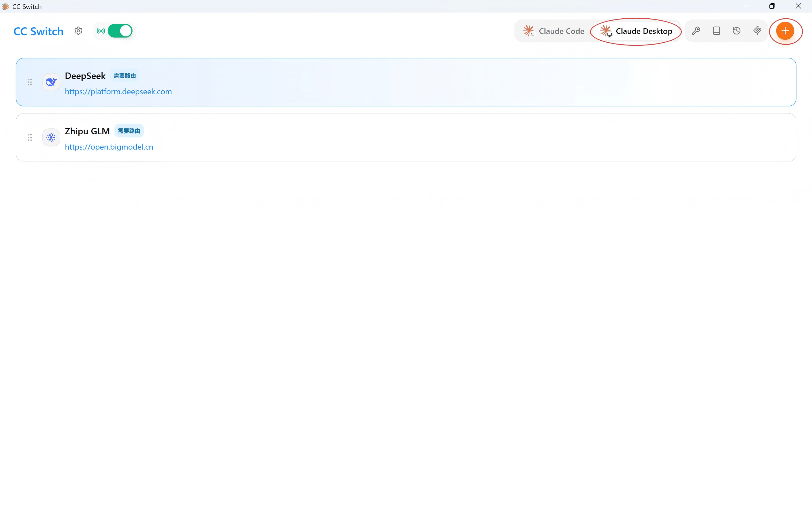Open the platform.deepseek.com link

point(118,92)
